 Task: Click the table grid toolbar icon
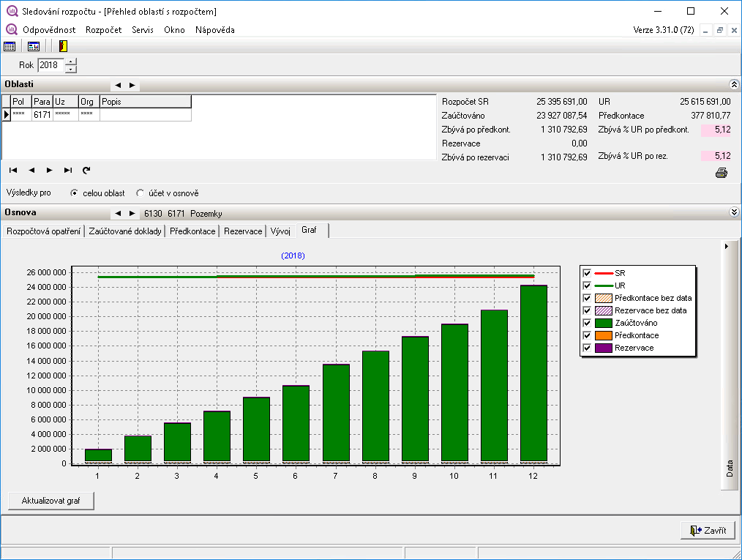tap(10, 46)
